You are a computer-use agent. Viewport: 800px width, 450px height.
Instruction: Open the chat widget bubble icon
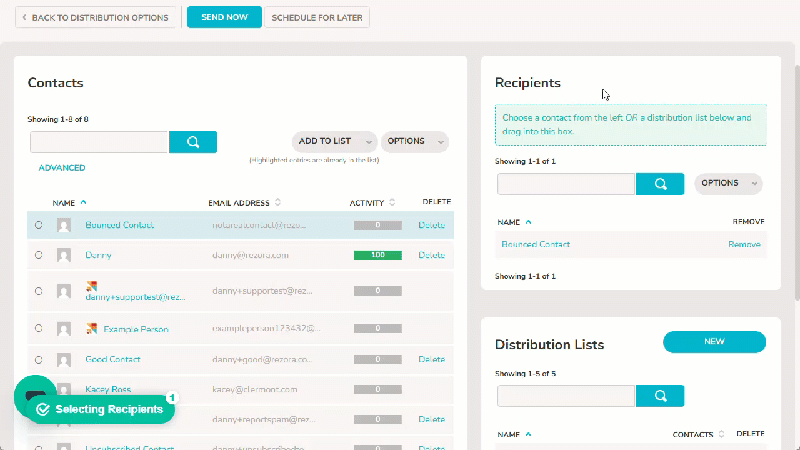click(35, 395)
